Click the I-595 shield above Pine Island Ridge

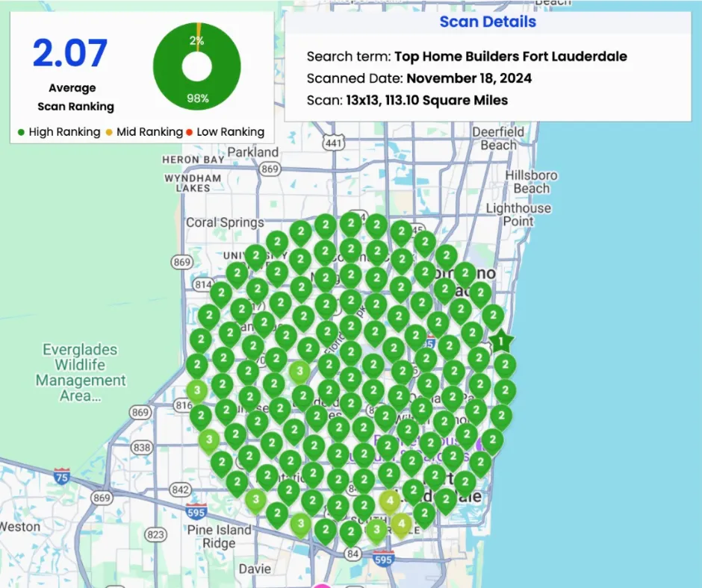(x=196, y=511)
